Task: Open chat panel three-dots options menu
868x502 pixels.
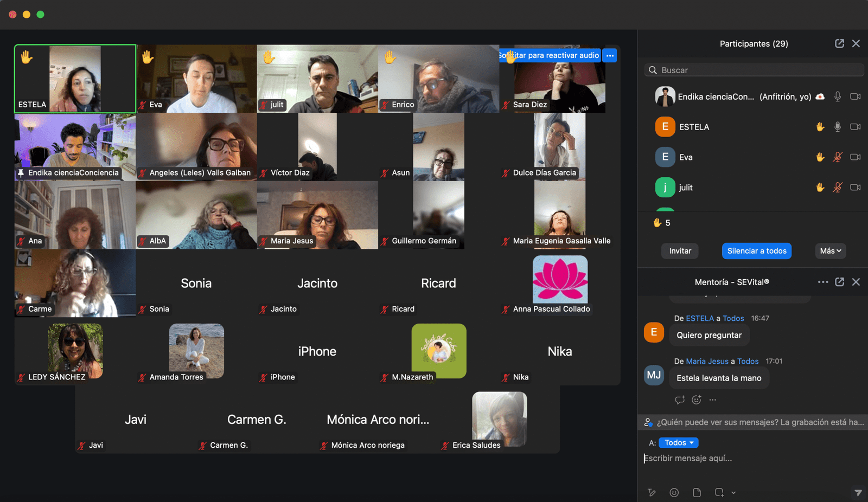Action: [x=822, y=282]
